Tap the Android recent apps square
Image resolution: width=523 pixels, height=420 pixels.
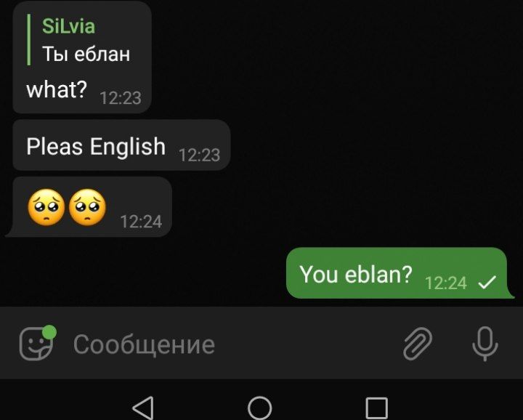pos(377,408)
